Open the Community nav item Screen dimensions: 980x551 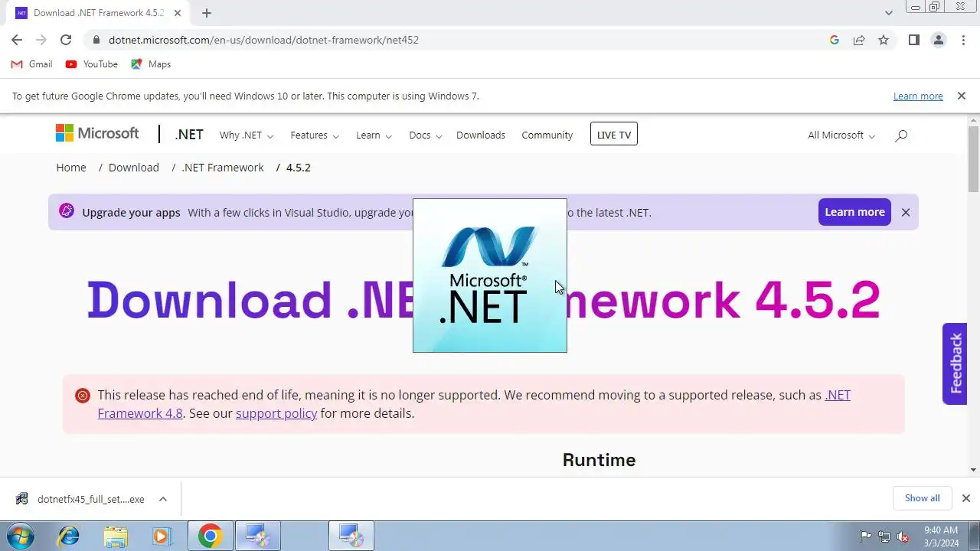(547, 135)
